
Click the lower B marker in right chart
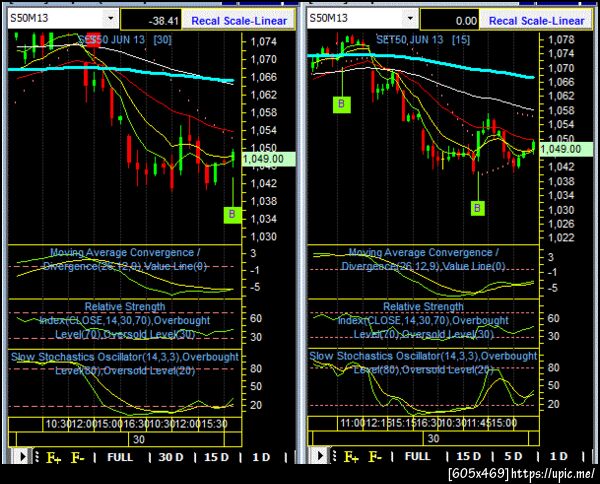[477, 208]
